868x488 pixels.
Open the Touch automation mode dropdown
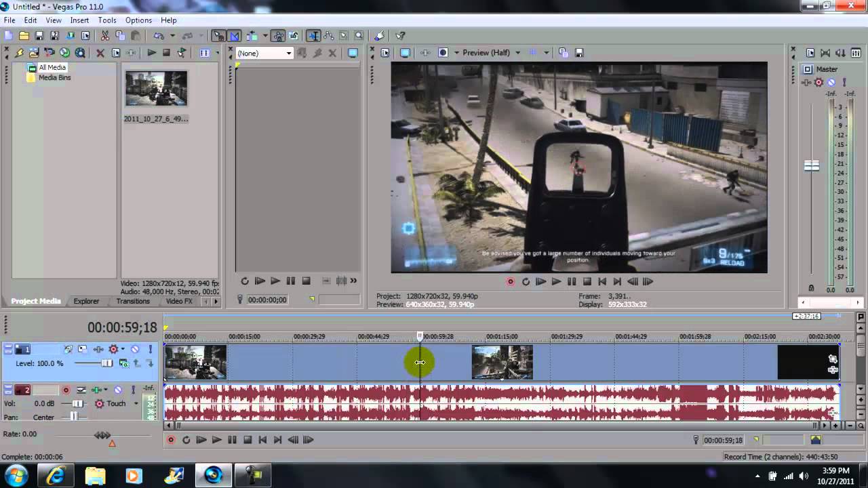tap(136, 404)
